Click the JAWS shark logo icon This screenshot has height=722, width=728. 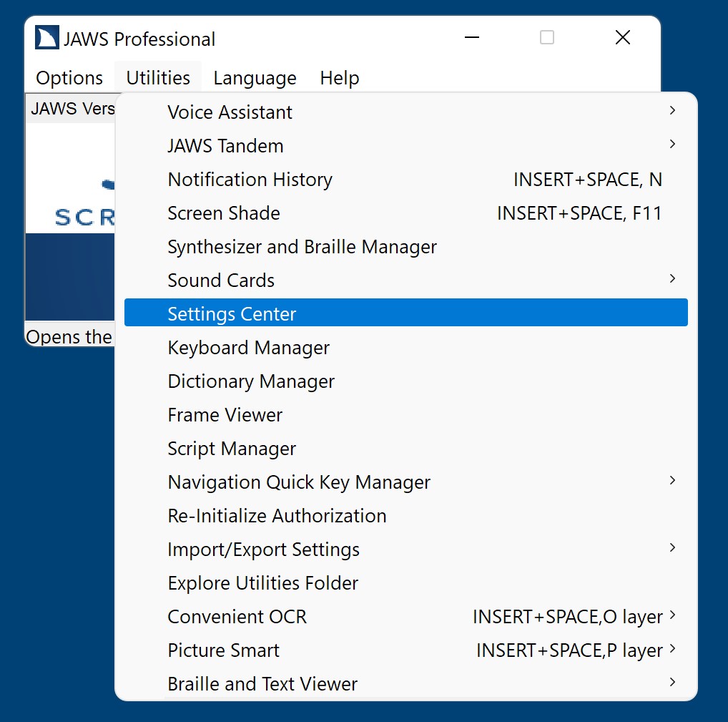pos(47,38)
